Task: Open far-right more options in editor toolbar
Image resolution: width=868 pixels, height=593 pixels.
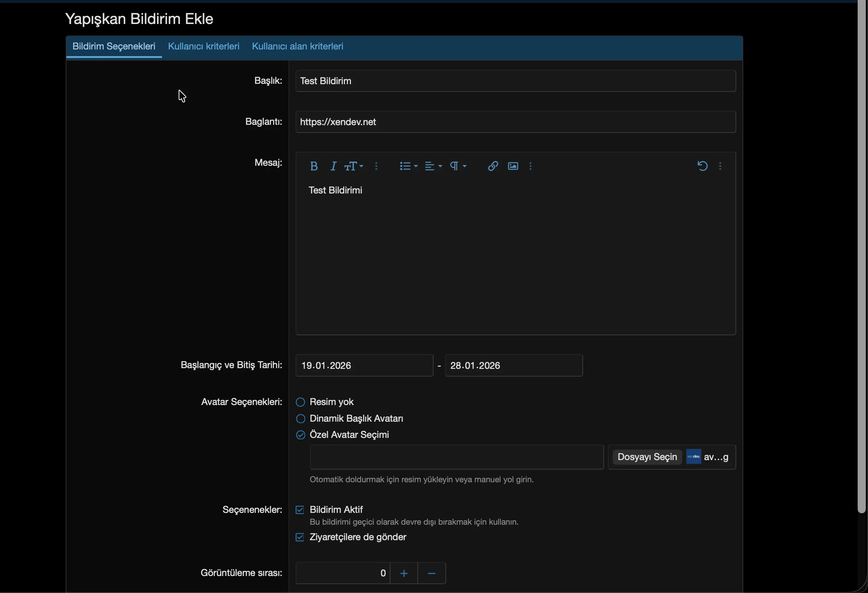Action: pos(720,166)
